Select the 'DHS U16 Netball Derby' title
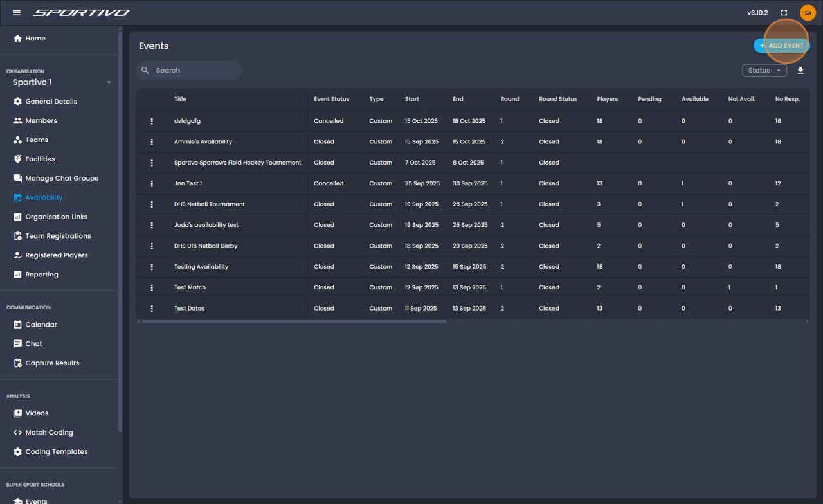This screenshot has width=823, height=504. point(206,246)
